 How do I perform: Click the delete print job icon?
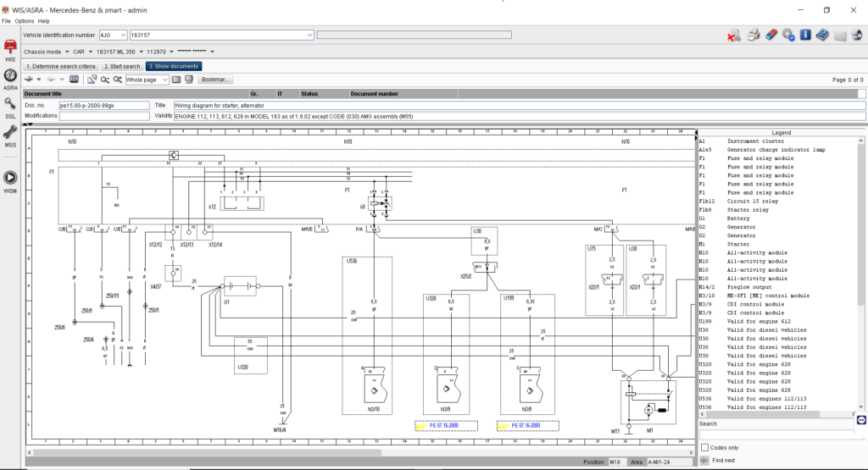point(734,36)
